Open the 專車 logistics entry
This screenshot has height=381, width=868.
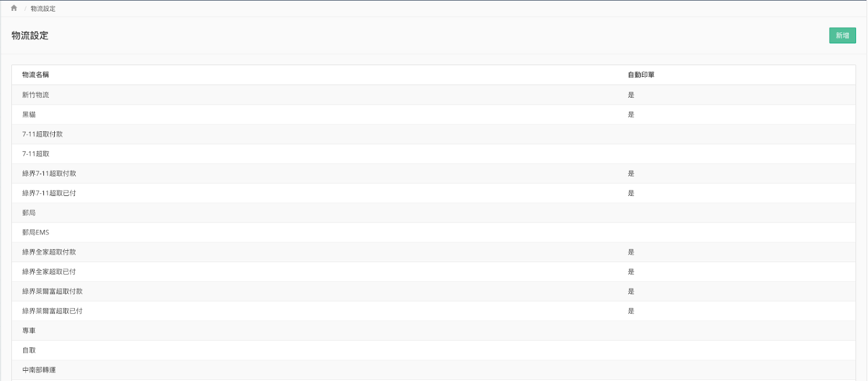433,331
